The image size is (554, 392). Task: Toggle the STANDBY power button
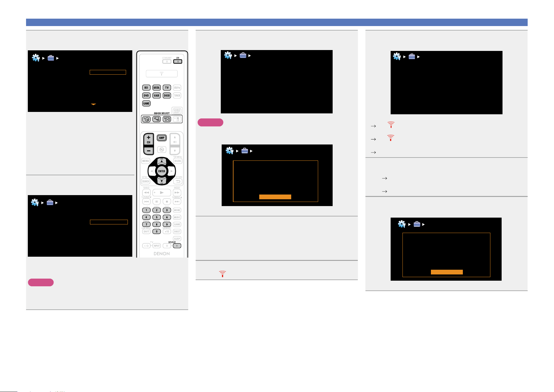click(167, 62)
